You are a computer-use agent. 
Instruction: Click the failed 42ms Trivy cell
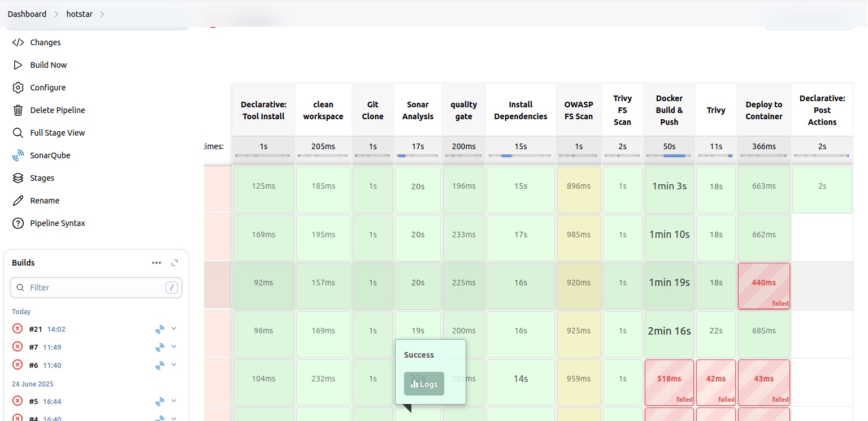716,383
